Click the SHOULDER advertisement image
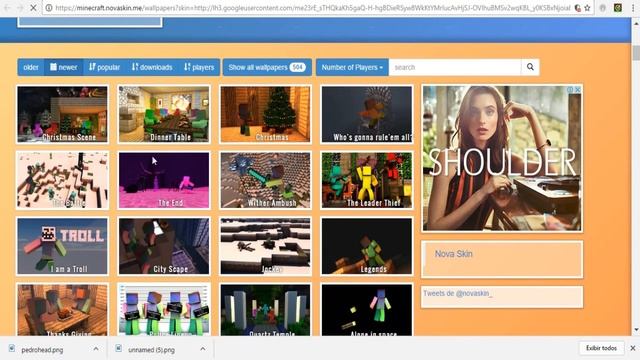Image resolution: width=640 pixels, height=360 pixels. pyautogui.click(x=502, y=158)
